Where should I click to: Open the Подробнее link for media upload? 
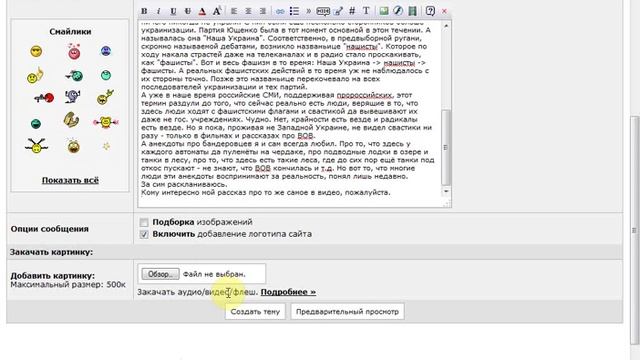point(288,292)
